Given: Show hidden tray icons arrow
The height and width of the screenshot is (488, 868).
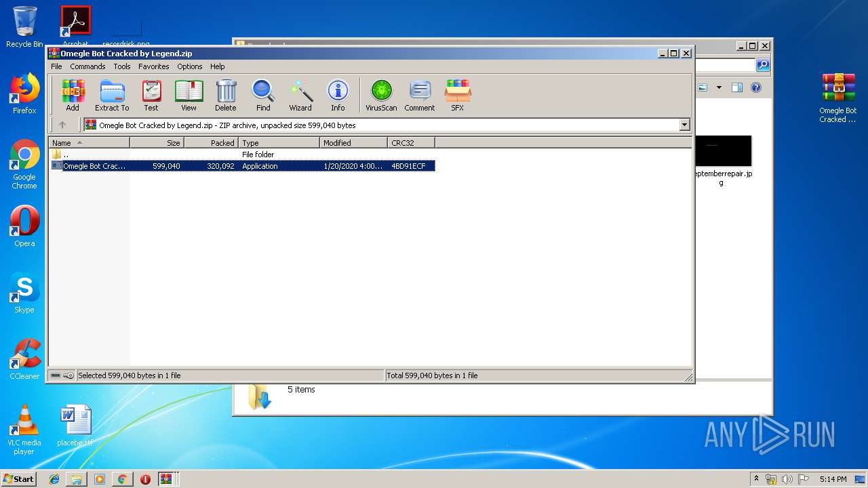Looking at the screenshot, I should click(756, 479).
